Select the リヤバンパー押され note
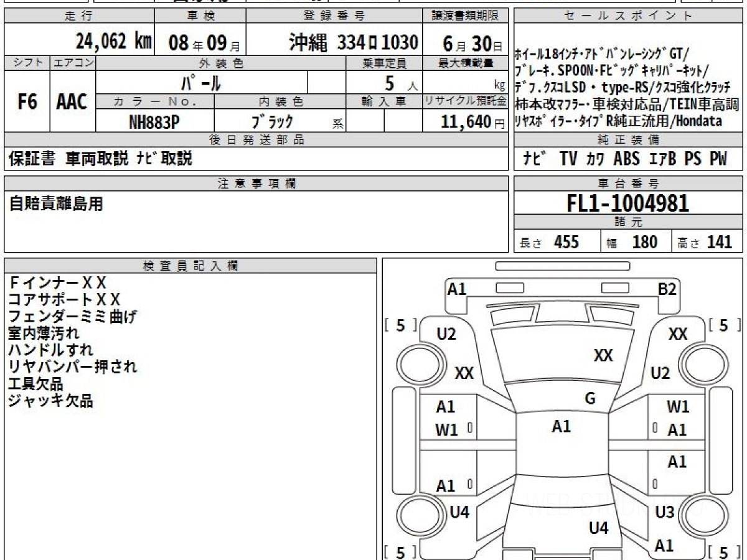This screenshot has height=560, width=747. coord(72,367)
